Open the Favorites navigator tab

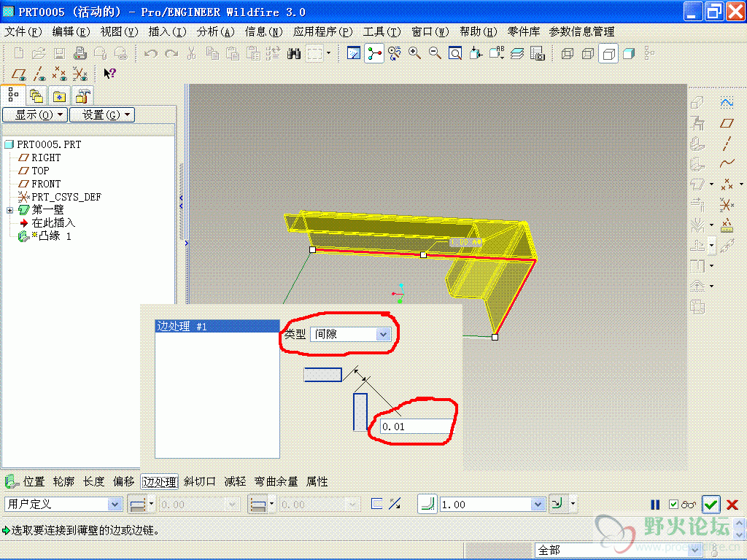pyautogui.click(x=59, y=96)
